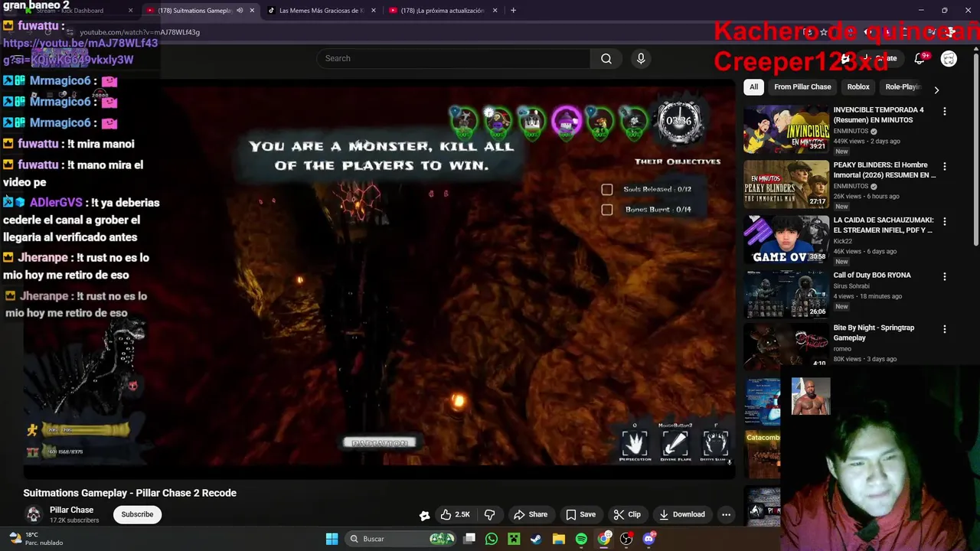Create a clip with the Clip button

pos(627,514)
